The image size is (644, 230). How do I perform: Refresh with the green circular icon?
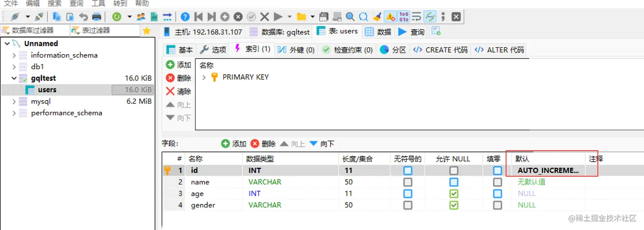pyautogui.click(x=116, y=17)
